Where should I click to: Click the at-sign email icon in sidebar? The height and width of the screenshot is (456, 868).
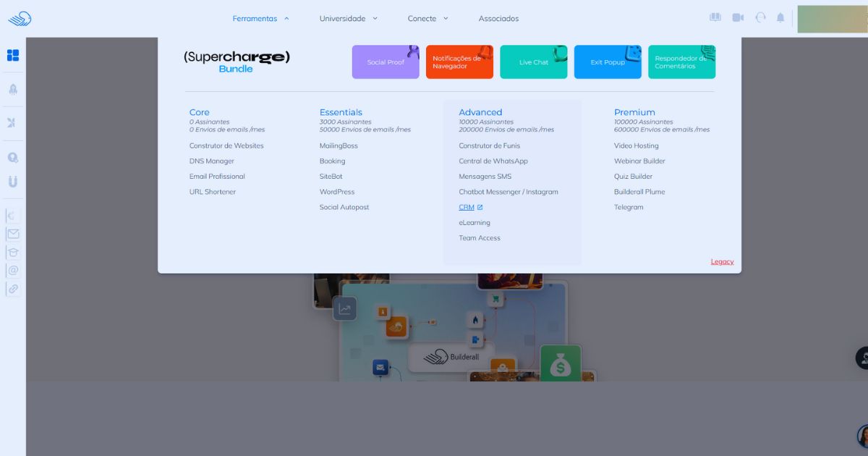13,270
